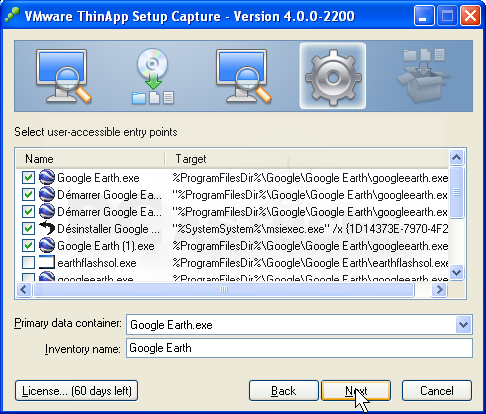The width and height of the screenshot is (486, 414).
Task: Open the Primary data container dropdown
Action: pos(463,325)
